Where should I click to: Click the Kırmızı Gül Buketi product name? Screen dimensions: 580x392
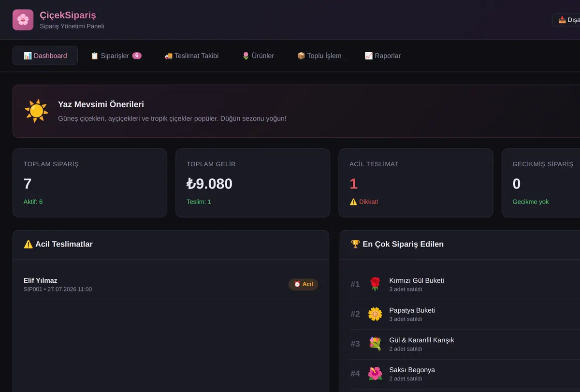click(x=417, y=280)
